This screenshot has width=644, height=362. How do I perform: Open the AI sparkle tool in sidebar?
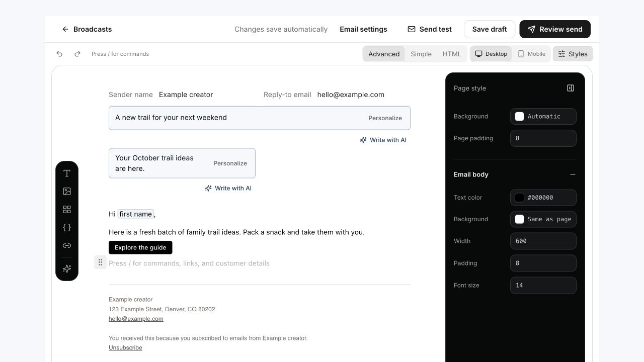(67, 269)
